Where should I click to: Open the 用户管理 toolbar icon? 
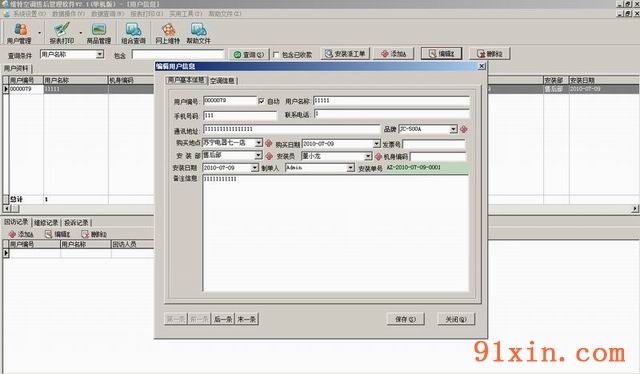point(19,33)
